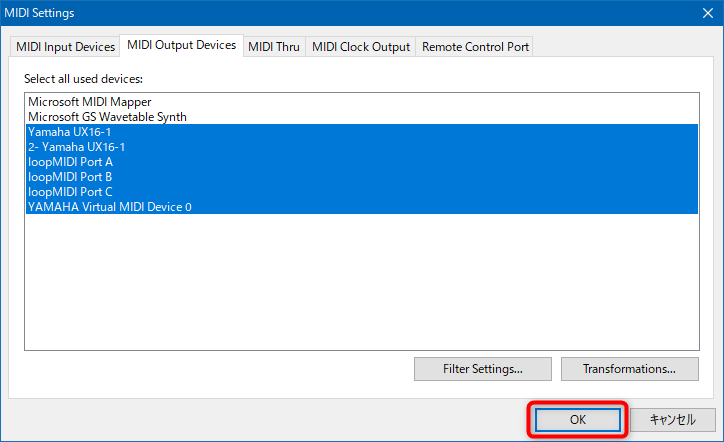Go to the Remote Control Port tab
Viewport: 724px width, 442px height.
coord(475,47)
